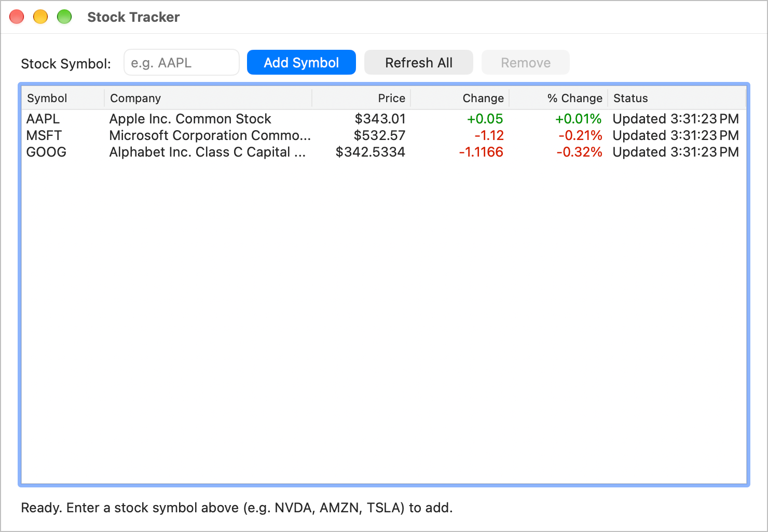768x532 pixels.
Task: Click the $342.5334 price value
Action: (x=371, y=152)
